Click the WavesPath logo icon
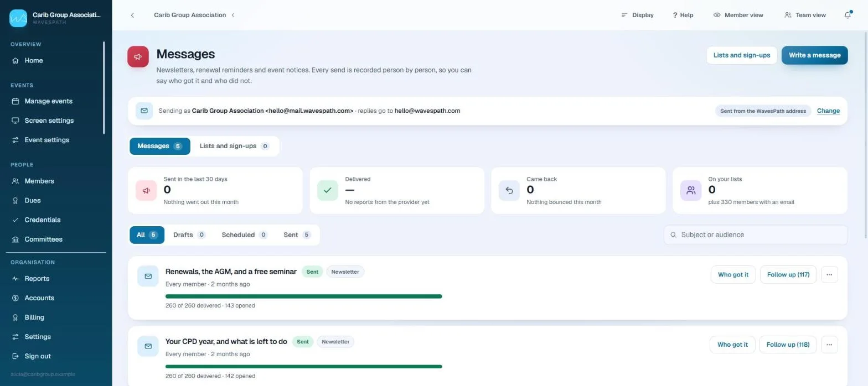 coord(18,18)
